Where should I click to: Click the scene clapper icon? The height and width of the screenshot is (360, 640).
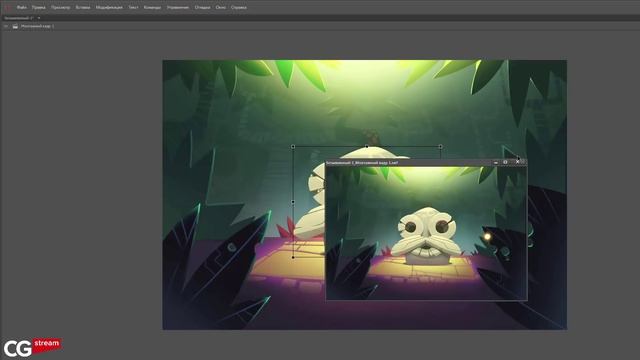(15, 26)
